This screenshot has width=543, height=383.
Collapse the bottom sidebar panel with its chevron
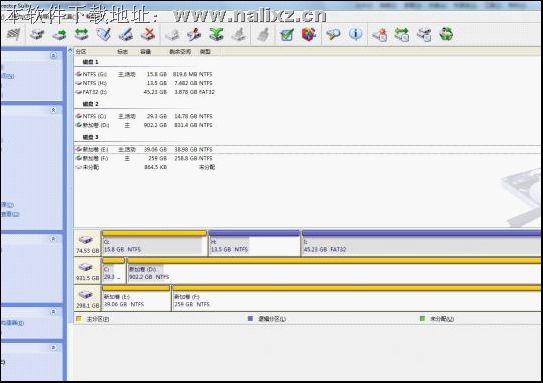pyautogui.click(x=53, y=348)
